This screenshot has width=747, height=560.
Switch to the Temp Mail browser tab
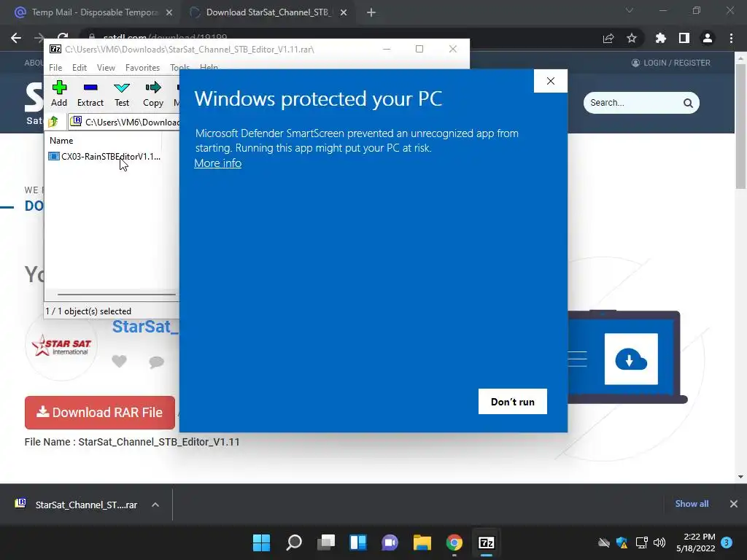pyautogui.click(x=93, y=12)
